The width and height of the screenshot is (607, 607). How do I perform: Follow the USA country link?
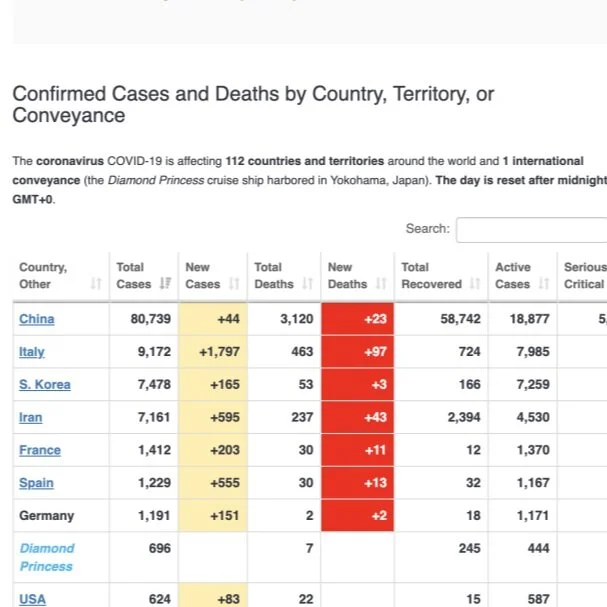pyautogui.click(x=33, y=599)
